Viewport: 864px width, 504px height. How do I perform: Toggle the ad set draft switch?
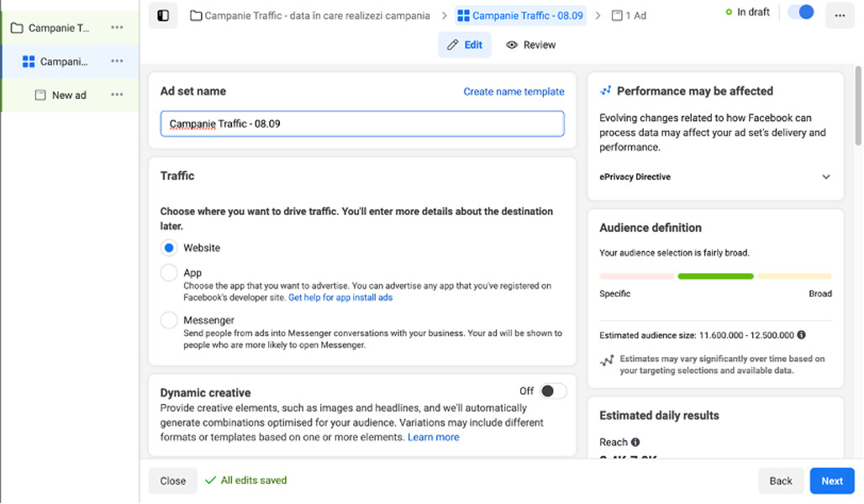(801, 13)
